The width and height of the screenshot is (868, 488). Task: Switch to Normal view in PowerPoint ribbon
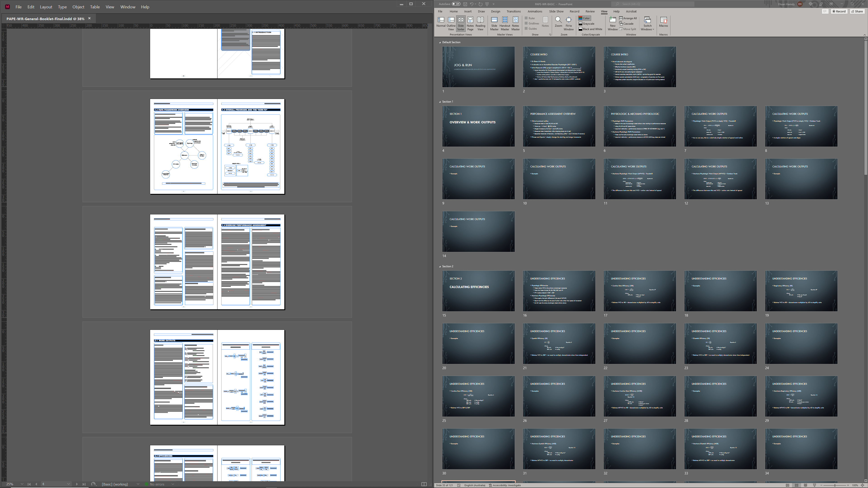(x=441, y=23)
